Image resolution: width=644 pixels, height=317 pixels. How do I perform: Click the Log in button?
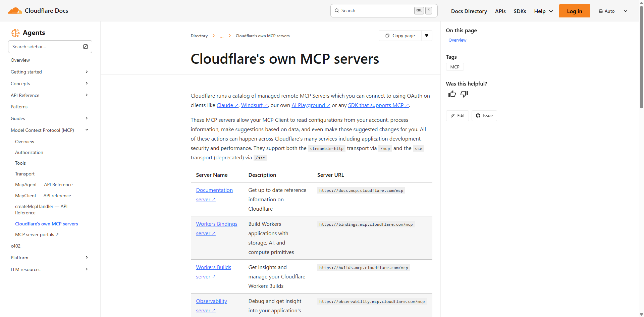tap(574, 11)
